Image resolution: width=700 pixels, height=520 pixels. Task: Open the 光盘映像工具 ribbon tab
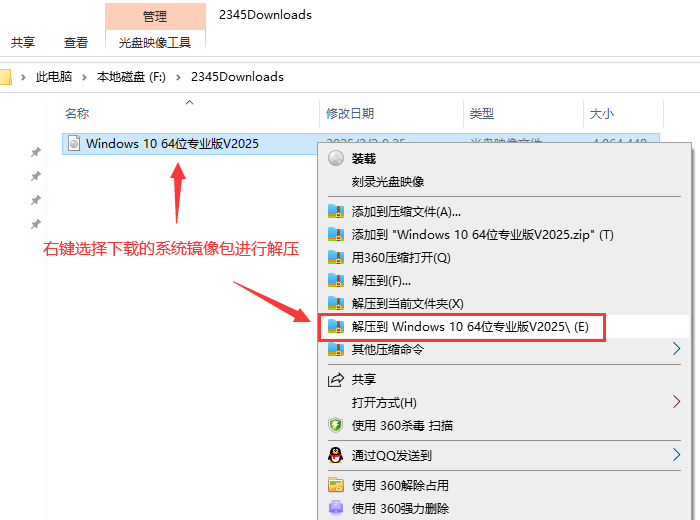coord(155,42)
